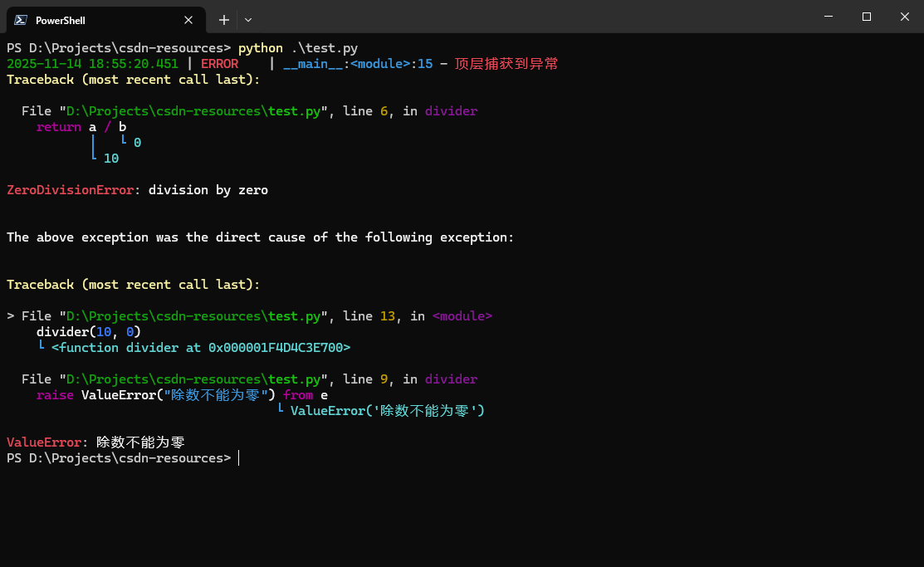Click final 'ValueError: 除数不能为零' line
924x567 pixels.
(x=95, y=442)
